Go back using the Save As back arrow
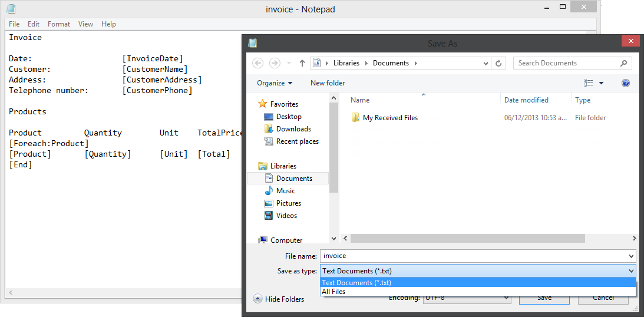Screen dimensions: 644x317 (257, 63)
